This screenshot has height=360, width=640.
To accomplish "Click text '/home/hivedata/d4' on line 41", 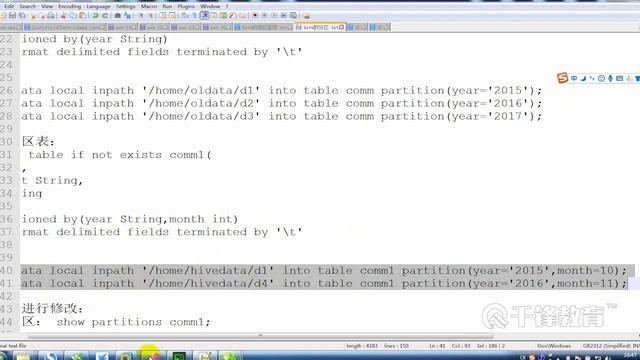I will coord(208,283).
